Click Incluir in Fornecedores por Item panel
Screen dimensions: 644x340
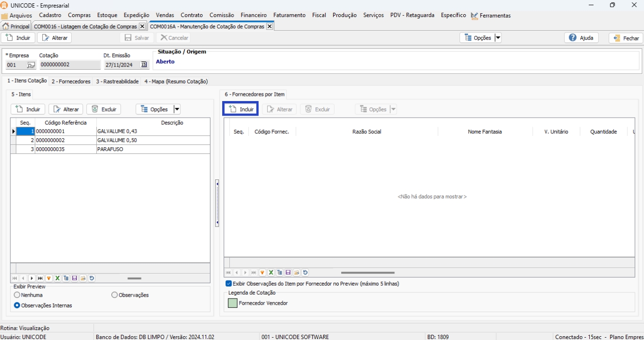tap(241, 109)
